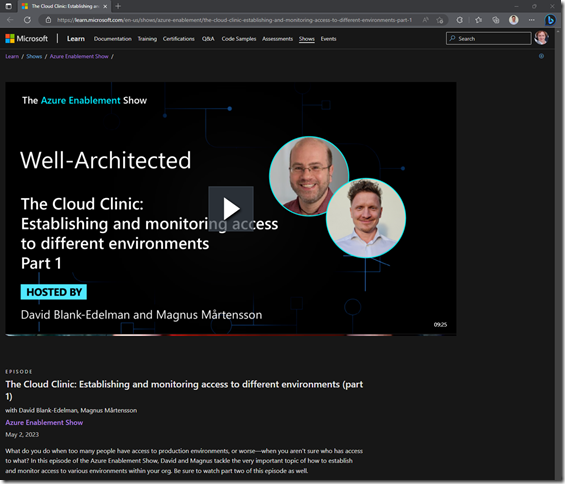This screenshot has height=484, width=565.
Task: Open the Learn account avatar menu
Action: tap(541, 38)
